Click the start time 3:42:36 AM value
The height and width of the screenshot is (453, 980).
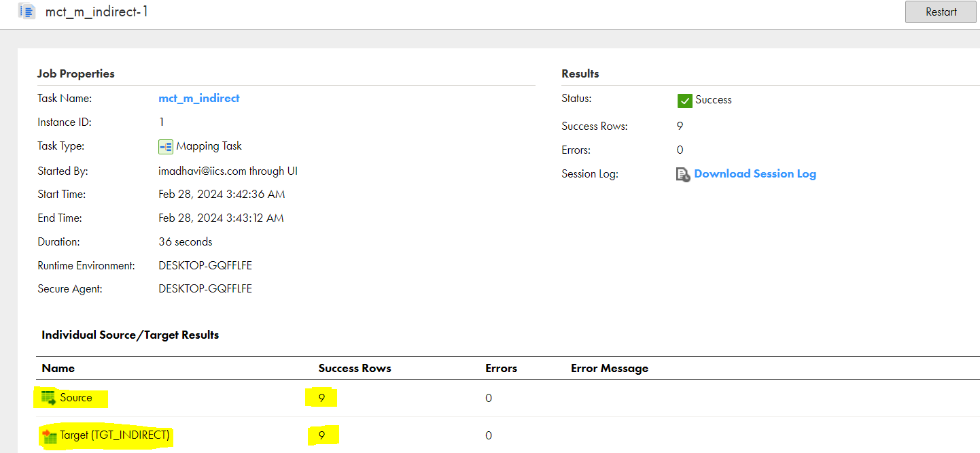pyautogui.click(x=222, y=194)
